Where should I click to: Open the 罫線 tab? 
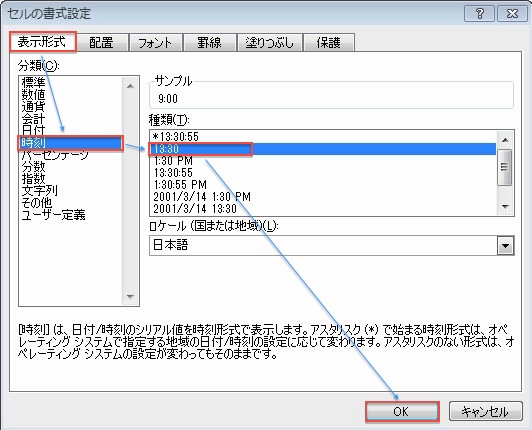(x=209, y=43)
